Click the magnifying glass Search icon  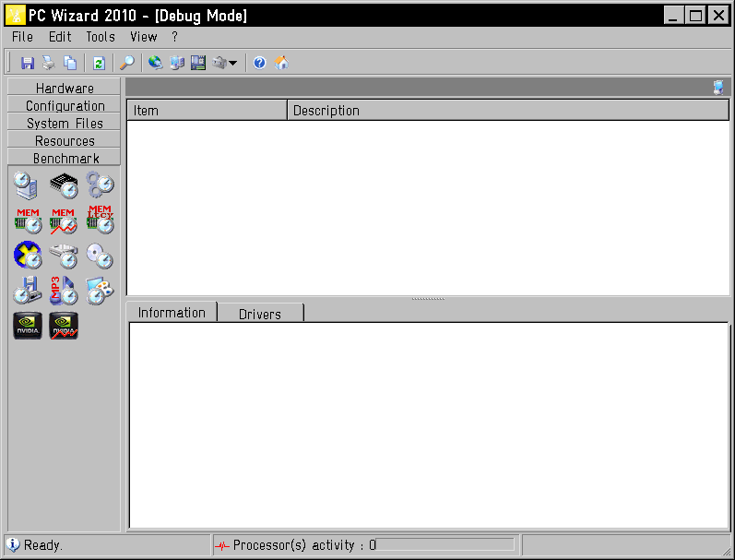[x=127, y=63]
